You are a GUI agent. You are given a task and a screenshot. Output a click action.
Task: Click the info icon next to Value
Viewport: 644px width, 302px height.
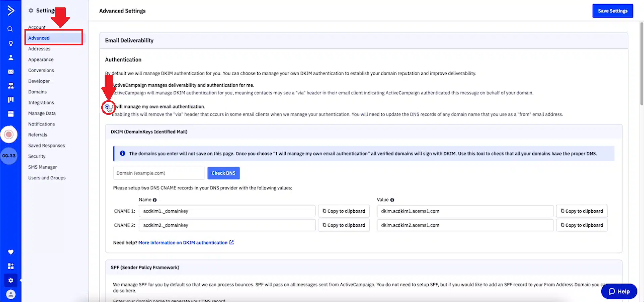pos(392,200)
